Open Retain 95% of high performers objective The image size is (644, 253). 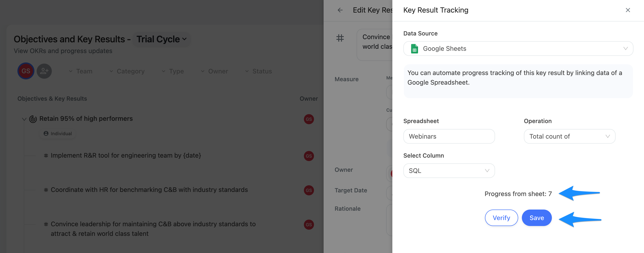pos(86,119)
